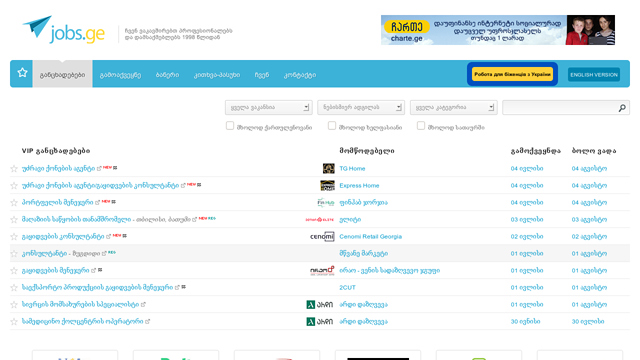Star the სამედიცინო ქოლცენტრის ოპერატორი listing
The width and height of the screenshot is (640, 360).
tap(14, 322)
